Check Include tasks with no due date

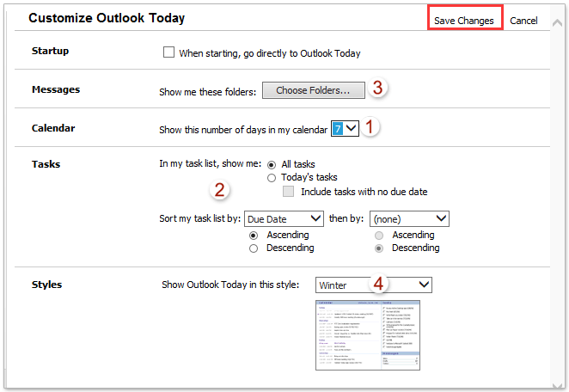tap(289, 192)
